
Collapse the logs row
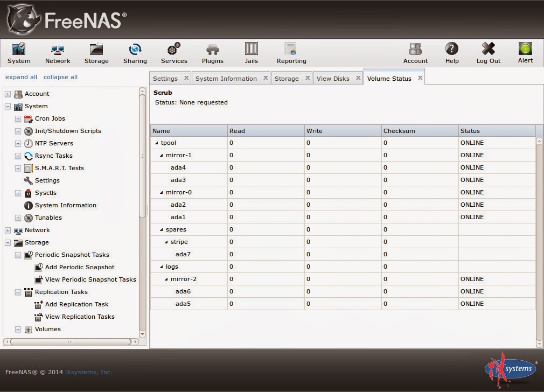pyautogui.click(x=162, y=267)
